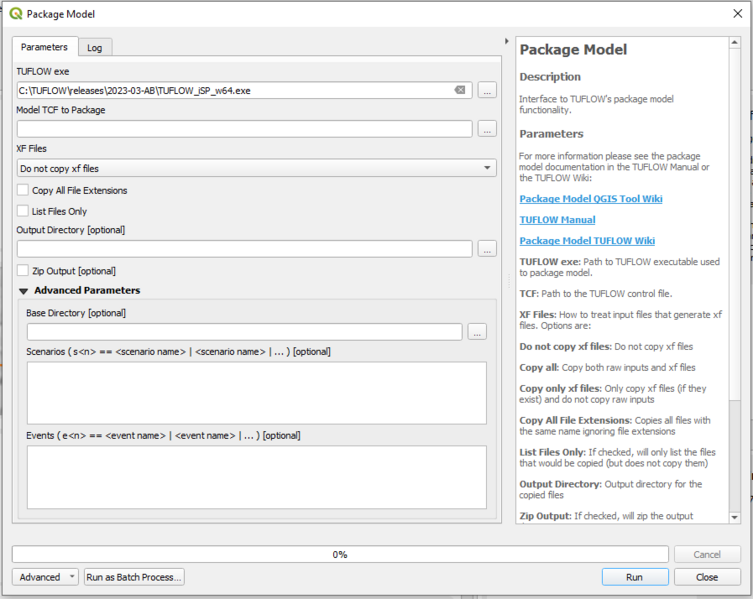Image resolution: width=753 pixels, height=599 pixels.
Task: Switch to the Log tab
Action: (94, 47)
